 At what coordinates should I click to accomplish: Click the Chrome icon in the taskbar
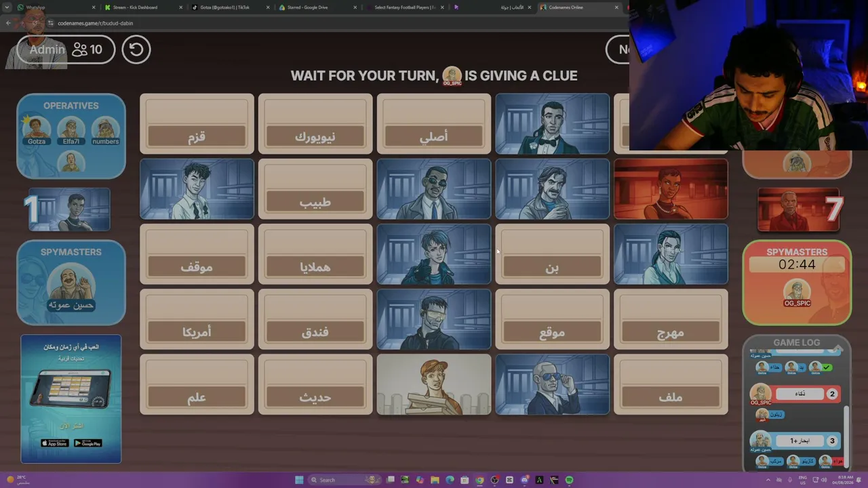click(x=479, y=480)
